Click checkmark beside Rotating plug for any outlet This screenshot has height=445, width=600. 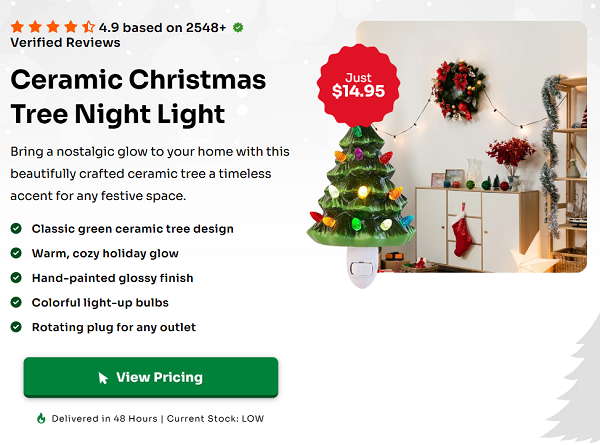tap(16, 327)
